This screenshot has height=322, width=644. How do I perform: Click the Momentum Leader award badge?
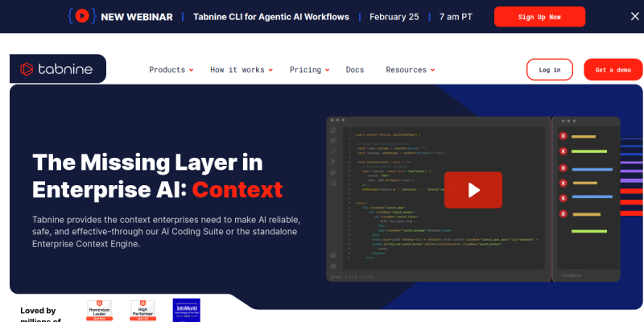pos(99,311)
